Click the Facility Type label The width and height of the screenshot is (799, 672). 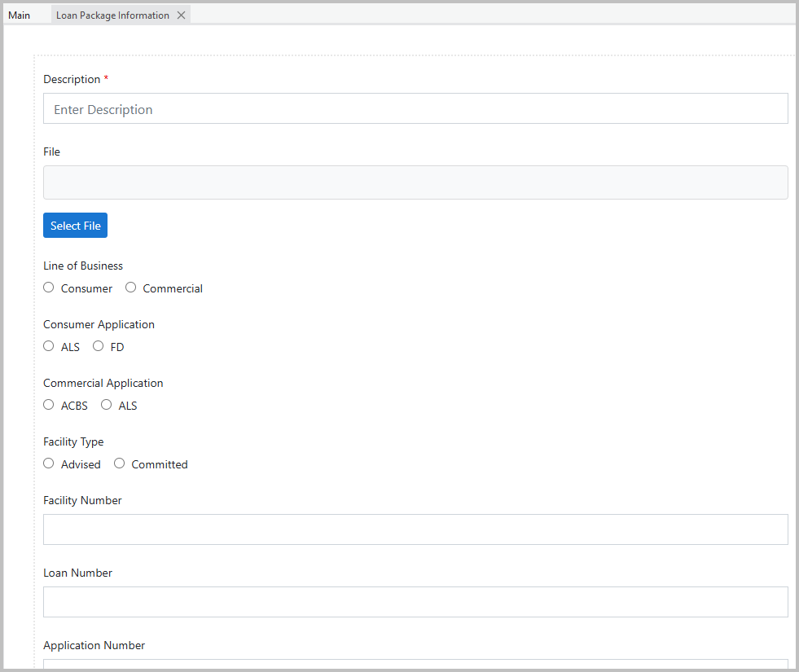pyautogui.click(x=73, y=441)
